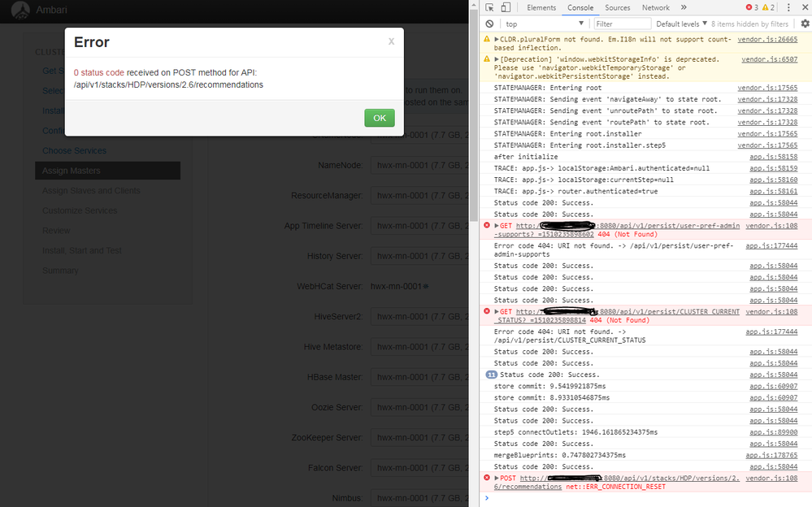
Task: Click 'STATEMANAGER: Entering root.installer.step5' log line
Action: pos(580,145)
